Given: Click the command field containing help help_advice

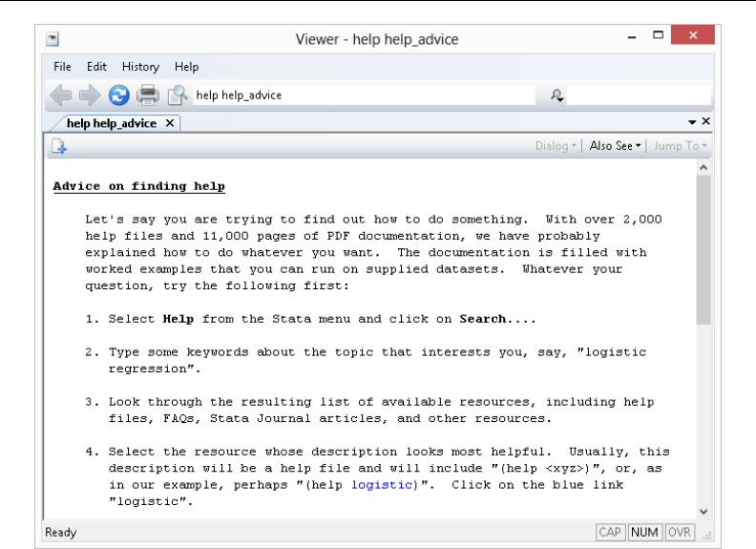Looking at the screenshot, I should pyautogui.click(x=364, y=95).
